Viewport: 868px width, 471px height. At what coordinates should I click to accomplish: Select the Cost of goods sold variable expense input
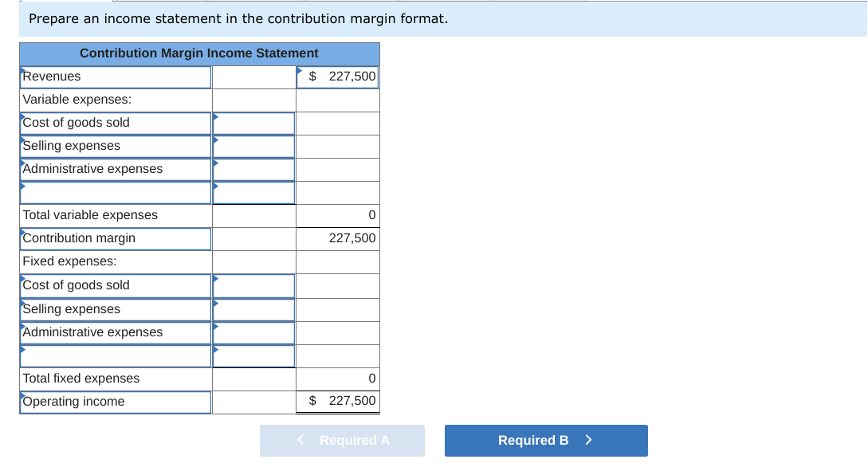[x=253, y=123]
